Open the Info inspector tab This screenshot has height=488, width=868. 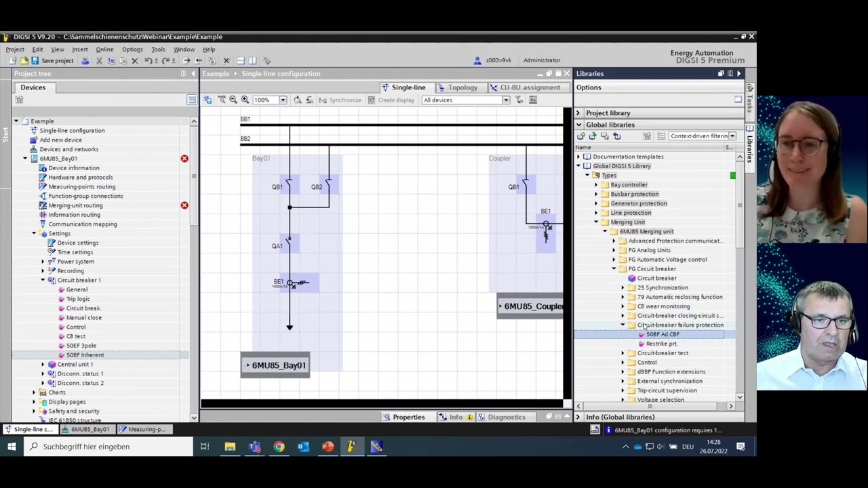pos(456,418)
